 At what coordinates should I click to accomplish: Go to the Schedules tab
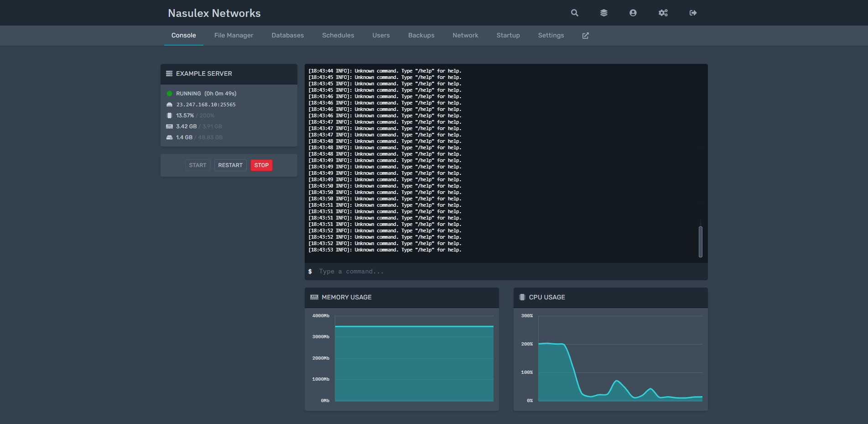pos(338,36)
